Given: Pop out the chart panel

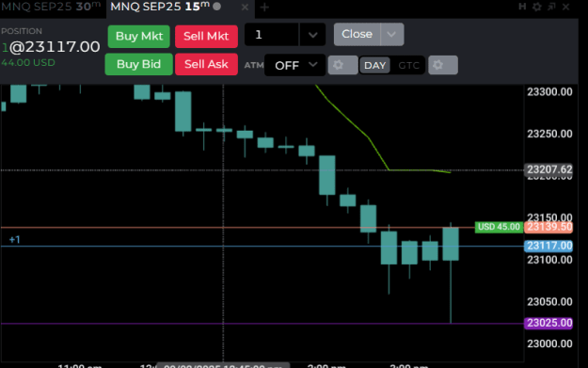Looking at the screenshot, I should click(x=551, y=7).
